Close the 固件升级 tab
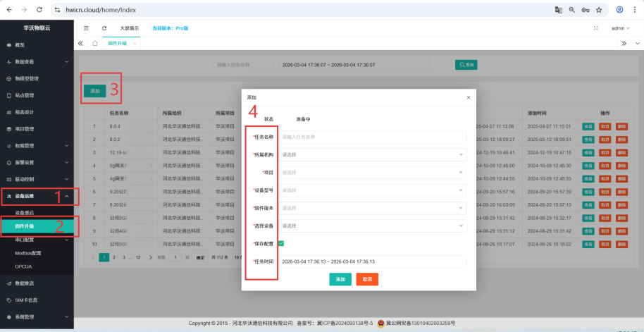 135,44
